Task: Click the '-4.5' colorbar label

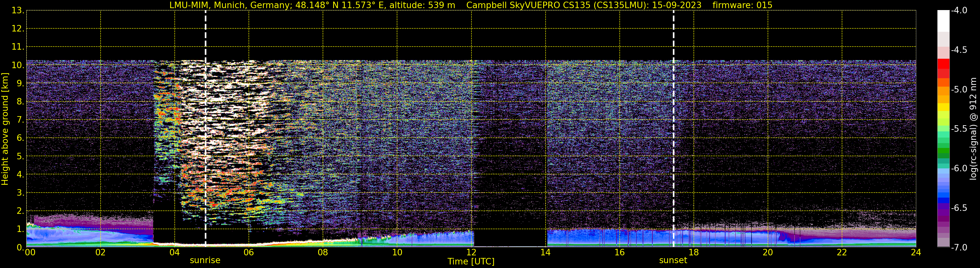Action: [x=959, y=50]
